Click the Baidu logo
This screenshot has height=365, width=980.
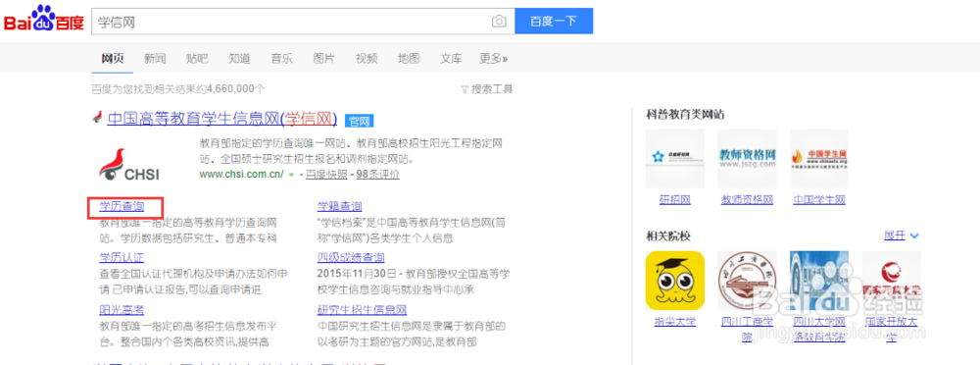point(44,19)
